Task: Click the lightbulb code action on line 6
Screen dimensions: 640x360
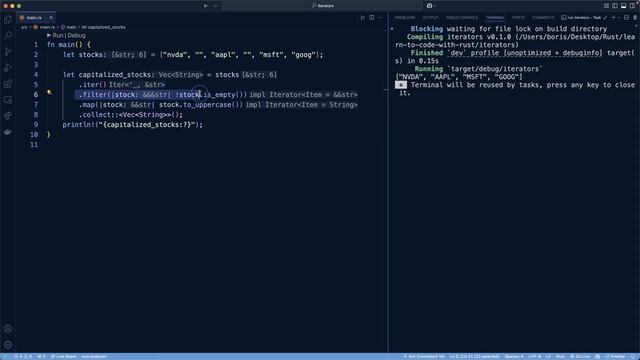Action: [49, 93]
